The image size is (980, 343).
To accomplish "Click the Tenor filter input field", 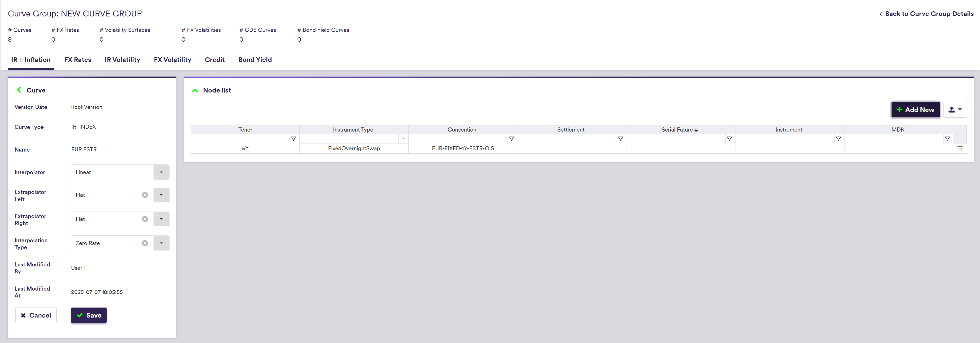I will (240, 139).
